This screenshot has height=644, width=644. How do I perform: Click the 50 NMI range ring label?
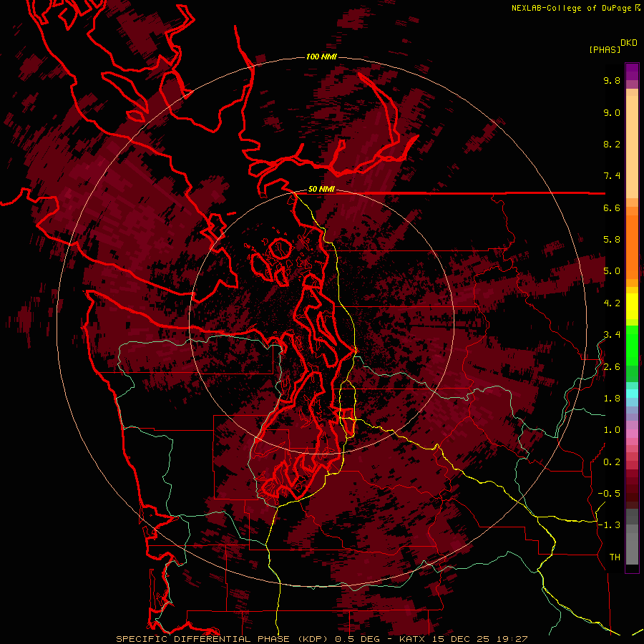(321, 189)
